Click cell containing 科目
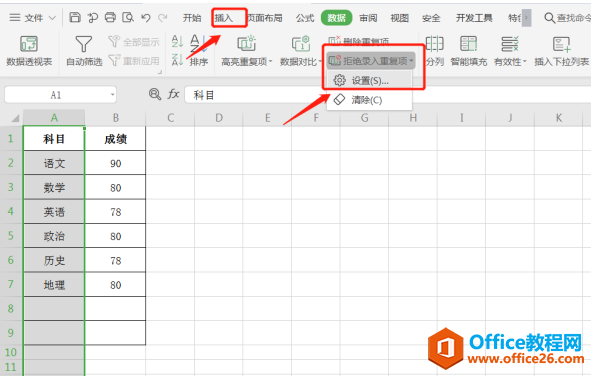Image resolution: width=591 pixels, height=376 pixels. [x=54, y=139]
